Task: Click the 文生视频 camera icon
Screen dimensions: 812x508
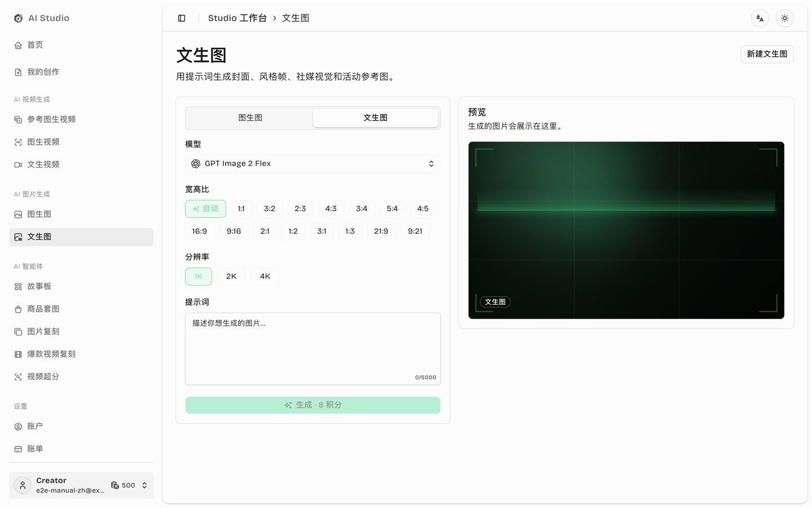Action: click(18, 165)
